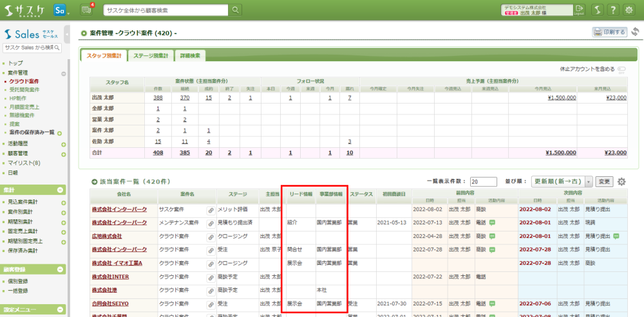The width and height of the screenshot is (644, 317).
Task: Switch to the ステージ別集計 tab
Action: [x=150, y=56]
